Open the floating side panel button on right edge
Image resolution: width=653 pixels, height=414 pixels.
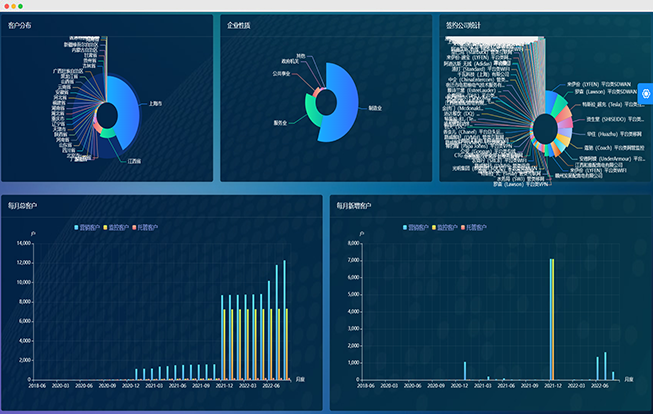coord(645,94)
